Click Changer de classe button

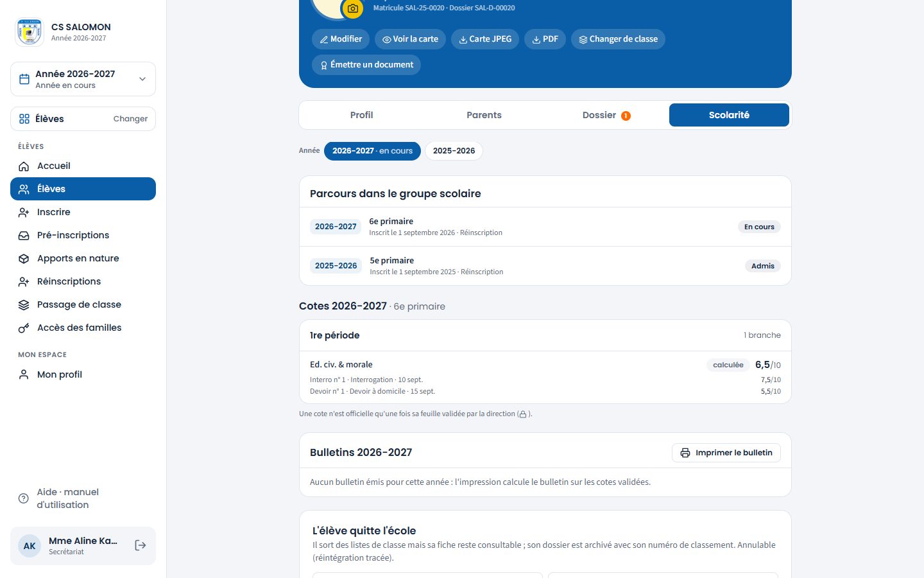click(x=618, y=39)
